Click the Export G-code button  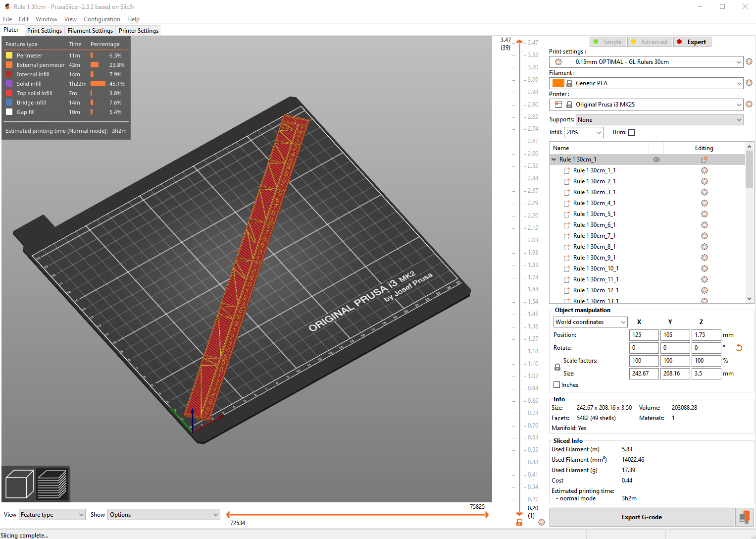tap(642, 517)
